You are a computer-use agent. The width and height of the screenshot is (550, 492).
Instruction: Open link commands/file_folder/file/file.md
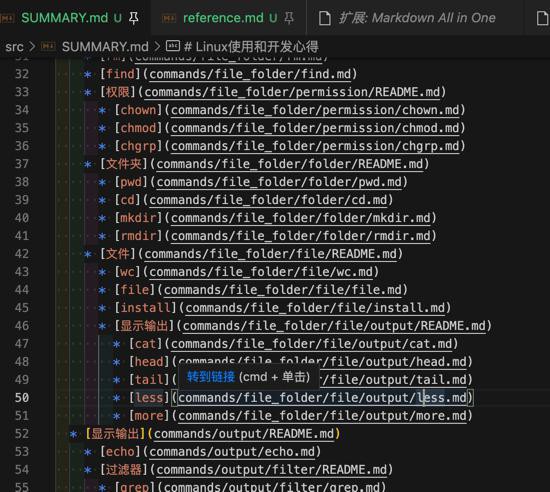point(283,290)
